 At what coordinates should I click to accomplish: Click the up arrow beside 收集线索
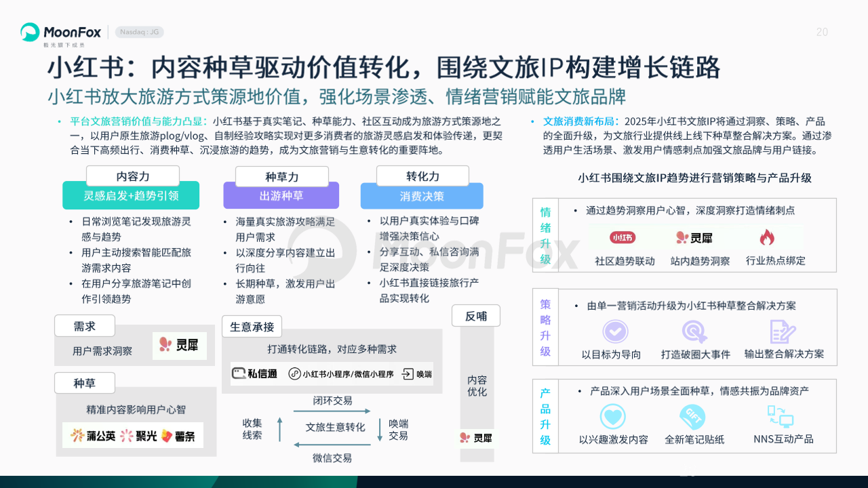tap(279, 430)
